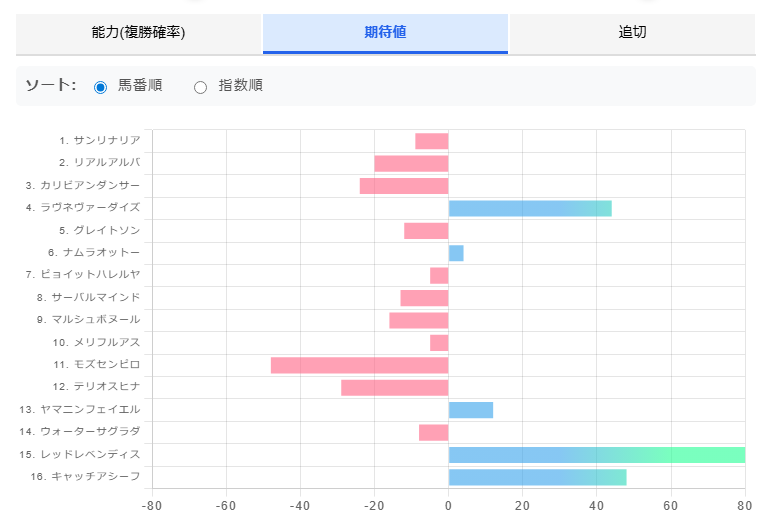
Task: Click the blue bar for horse 16 キャッチアシーフ
Action: (x=537, y=477)
